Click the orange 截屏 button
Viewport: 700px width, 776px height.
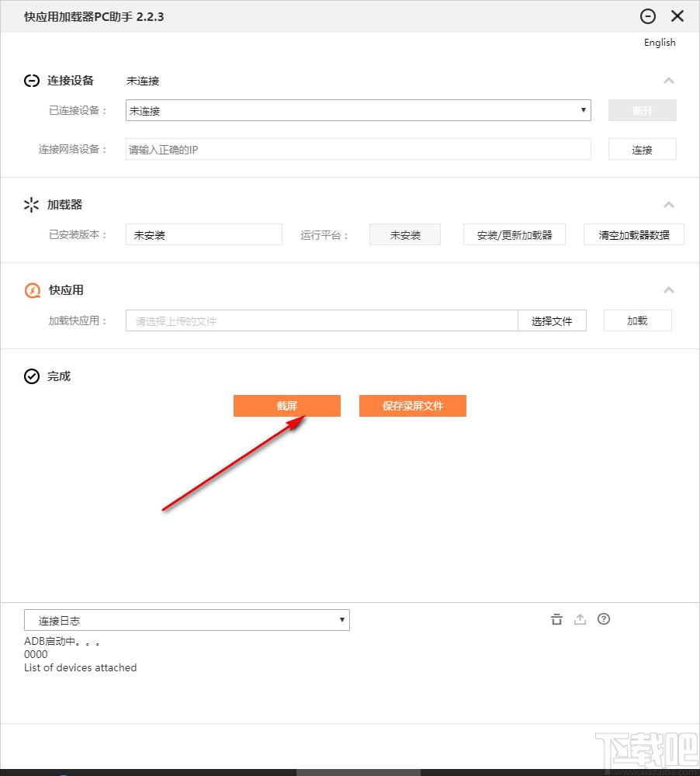(x=286, y=406)
